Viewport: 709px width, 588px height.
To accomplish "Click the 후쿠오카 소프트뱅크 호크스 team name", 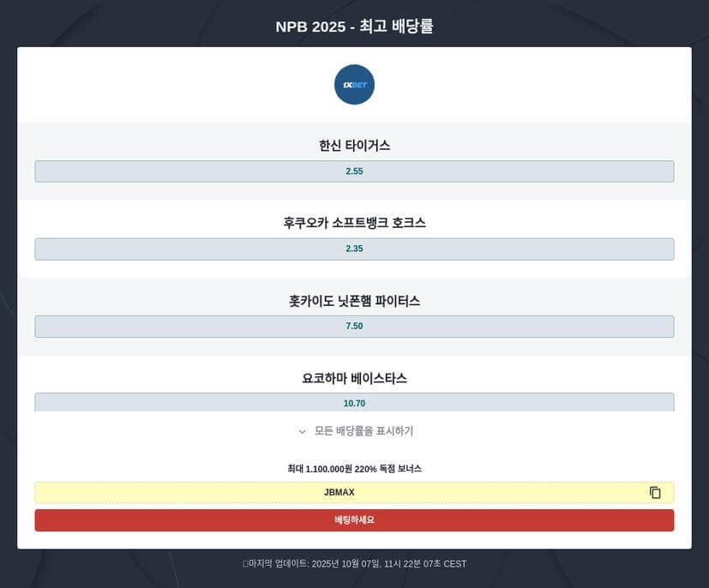I will [x=354, y=223].
